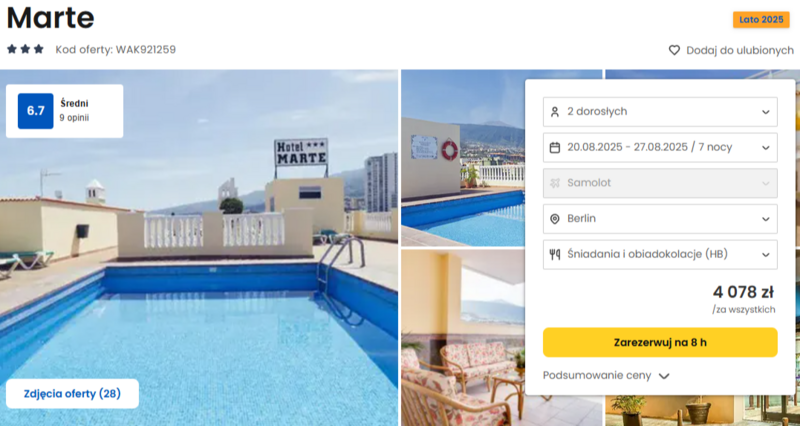View the 9 opinii reviews link
This screenshot has width=800, height=426.
(74, 118)
